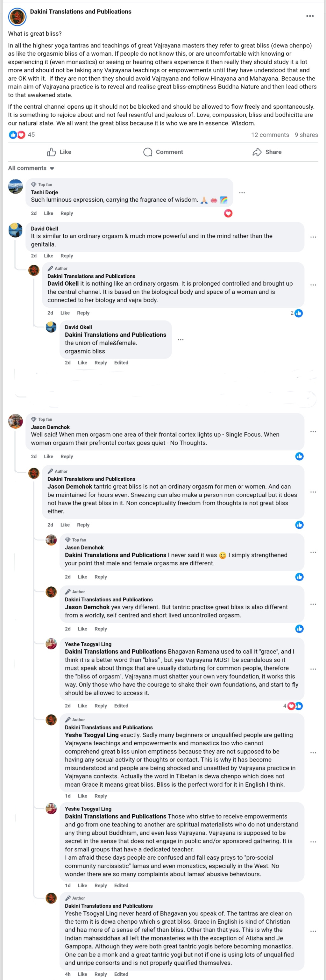This screenshot has height=980, width=326.
Task: View edit history of David Okell's reply
Action: tap(121, 363)
